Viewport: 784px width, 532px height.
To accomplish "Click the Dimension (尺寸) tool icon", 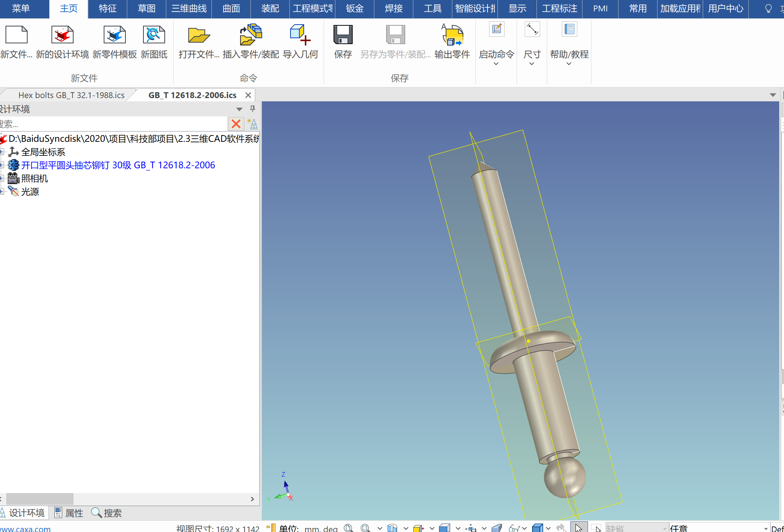I will (x=532, y=29).
